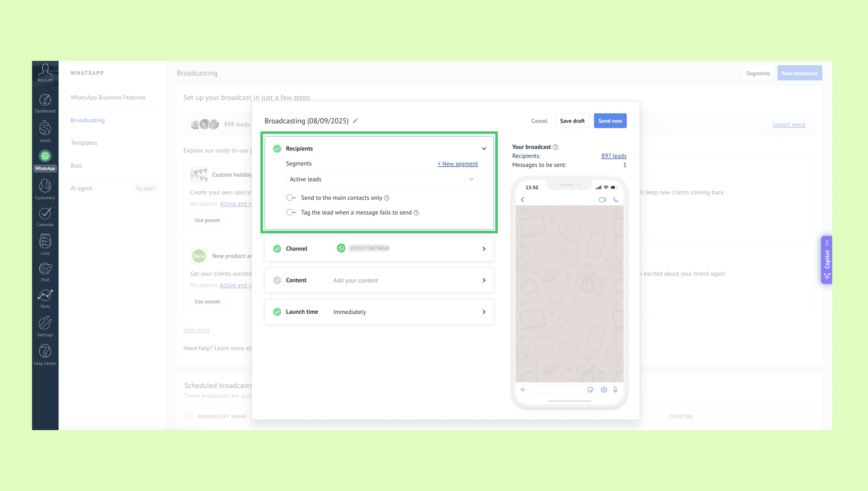This screenshot has width=868, height=491.
Task: Expand the Content section
Action: pos(483,280)
